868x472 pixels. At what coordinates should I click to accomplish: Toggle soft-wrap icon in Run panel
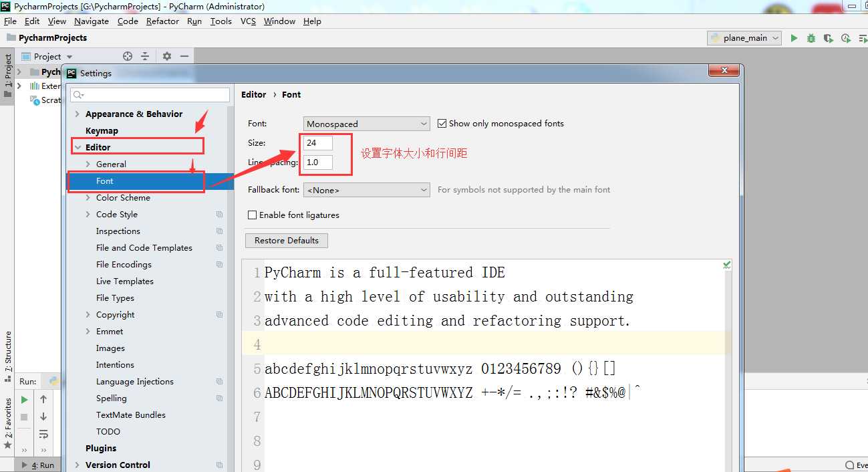pyautogui.click(x=43, y=434)
